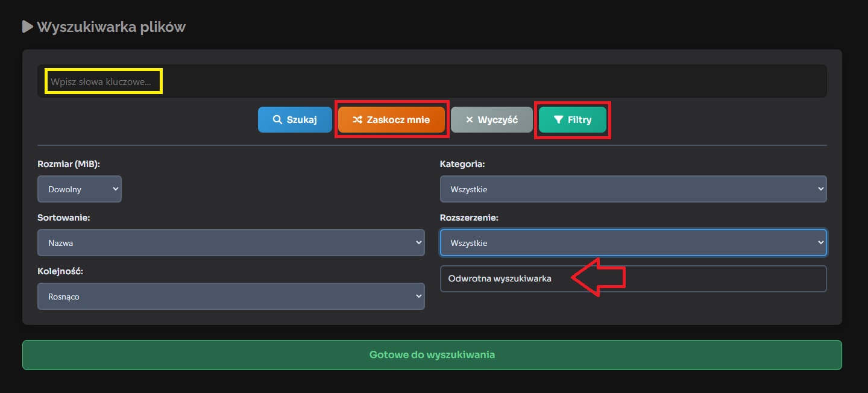Toggle the filter panel with the Filtry button
This screenshot has height=393, width=868.
pyautogui.click(x=573, y=120)
